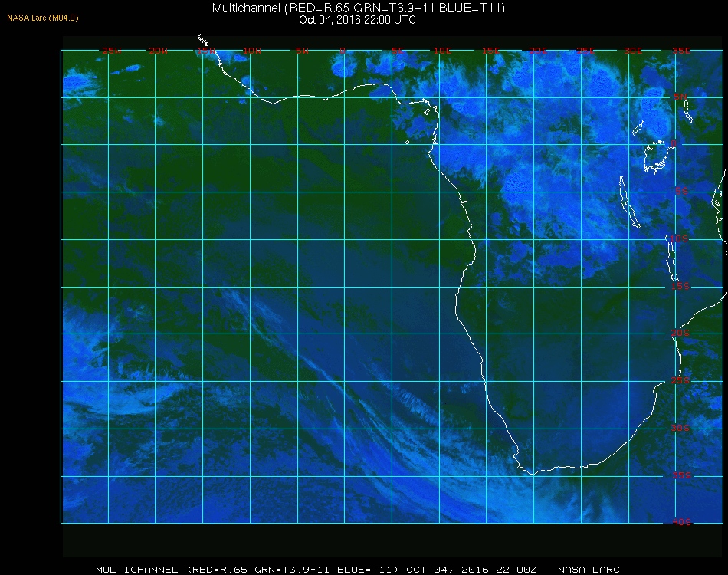Click the 5N latitude label
Screen dimensions: 728x575
click(x=680, y=97)
